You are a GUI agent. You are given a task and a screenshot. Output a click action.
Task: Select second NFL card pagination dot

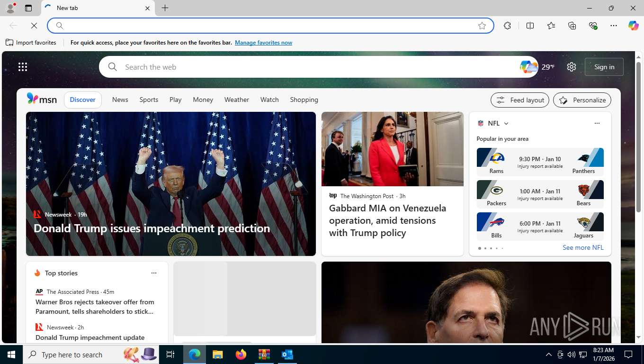pyautogui.click(x=485, y=248)
